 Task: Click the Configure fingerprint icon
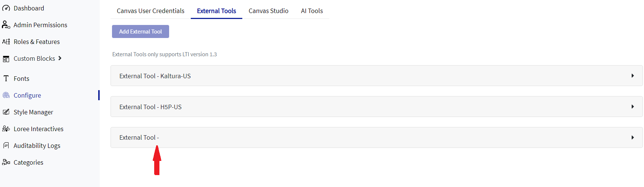click(6, 95)
